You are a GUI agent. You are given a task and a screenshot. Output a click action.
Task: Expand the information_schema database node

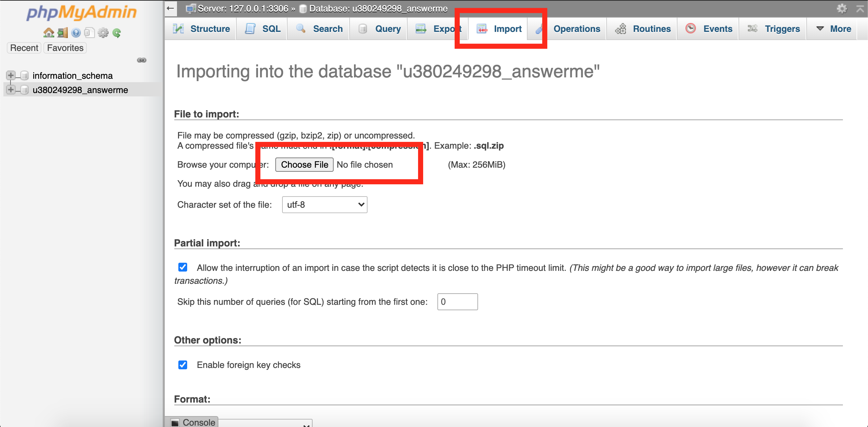tap(11, 75)
